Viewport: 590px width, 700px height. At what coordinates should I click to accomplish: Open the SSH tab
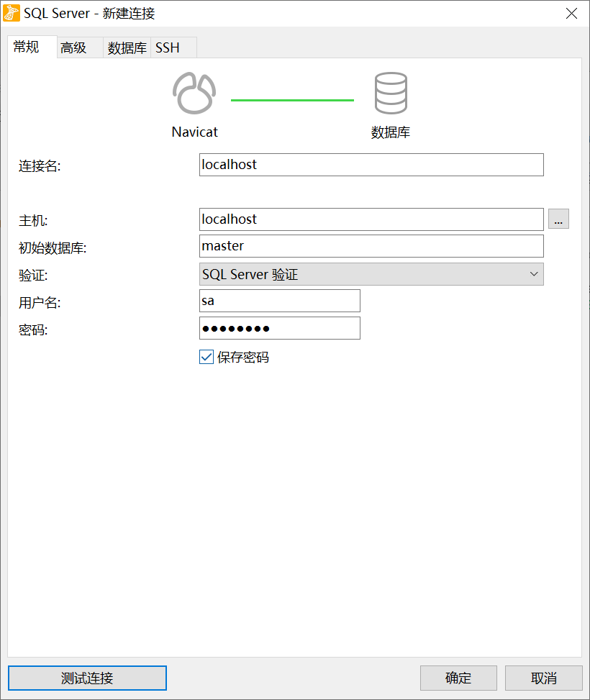168,48
